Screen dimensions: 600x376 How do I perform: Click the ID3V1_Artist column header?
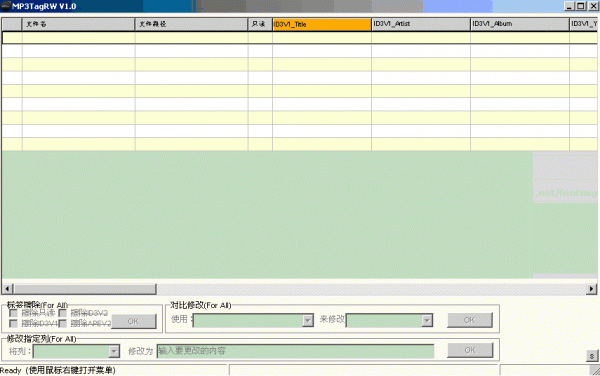click(x=421, y=24)
